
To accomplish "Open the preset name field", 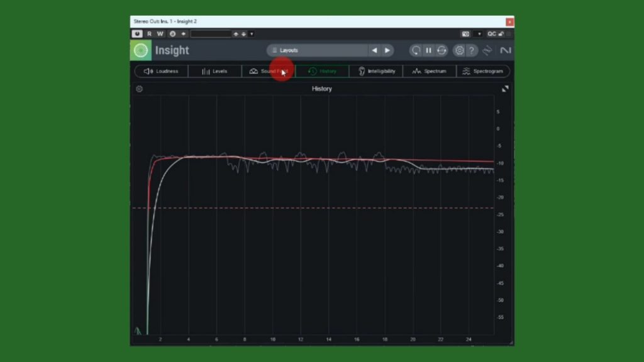I will click(211, 34).
